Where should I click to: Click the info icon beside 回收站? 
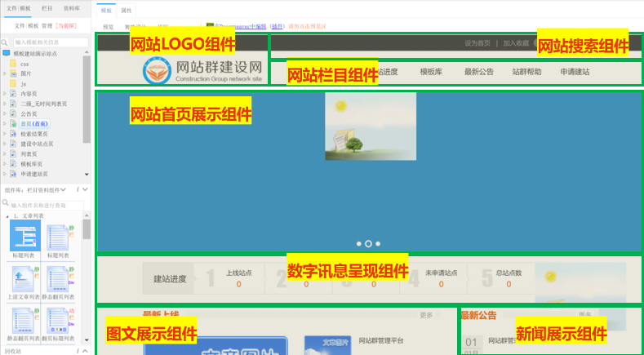pyautogui.click(x=78, y=351)
